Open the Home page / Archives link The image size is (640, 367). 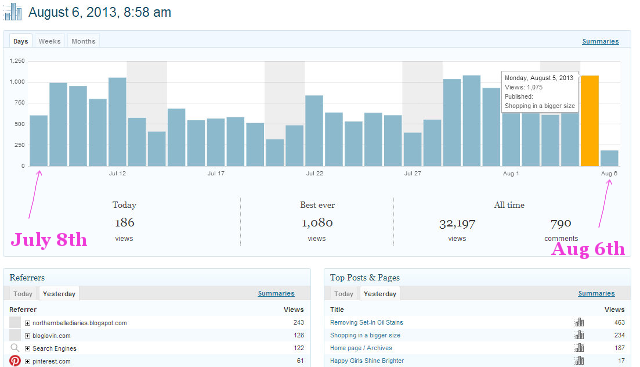pos(361,348)
